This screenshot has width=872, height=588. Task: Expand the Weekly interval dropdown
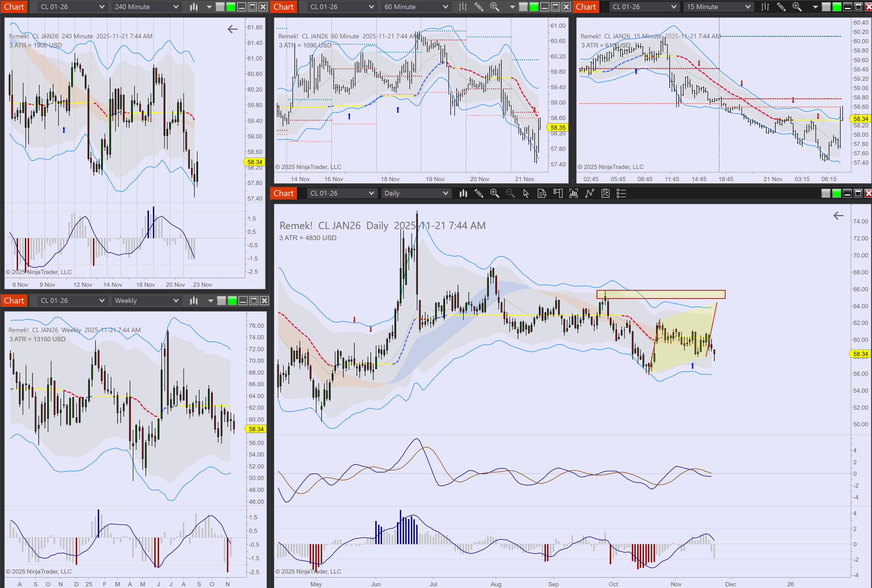point(146,300)
